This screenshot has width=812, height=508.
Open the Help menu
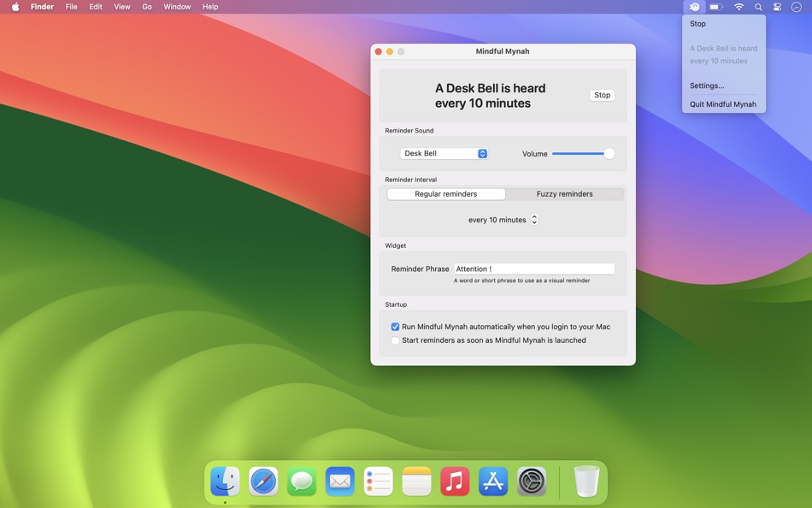click(210, 7)
